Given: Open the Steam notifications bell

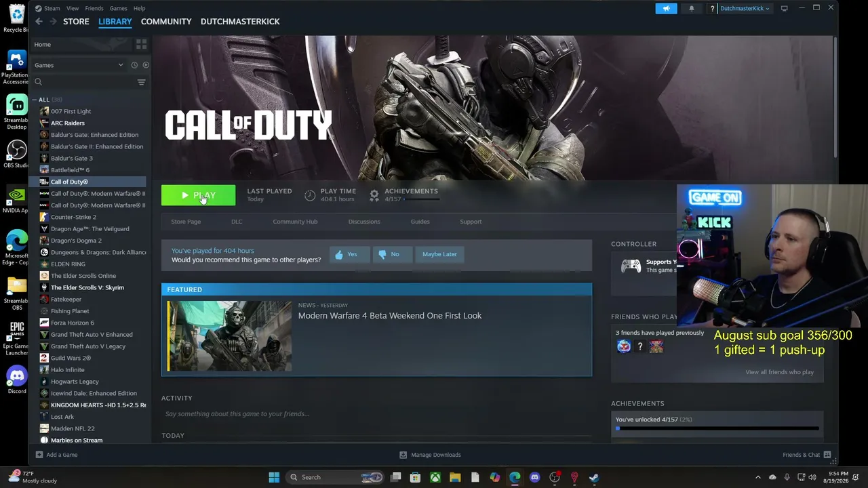Looking at the screenshot, I should tap(692, 8).
